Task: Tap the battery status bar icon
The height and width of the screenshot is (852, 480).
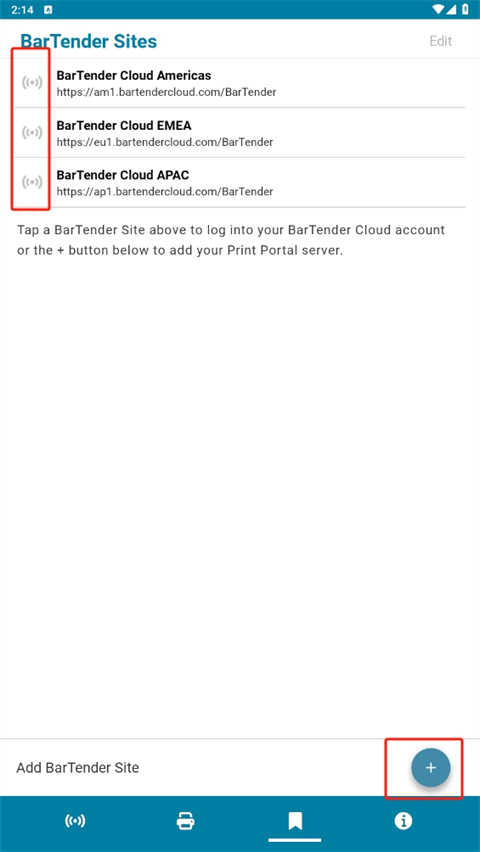Action: [465, 9]
